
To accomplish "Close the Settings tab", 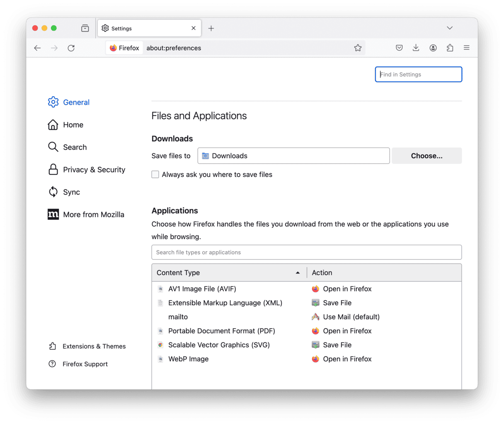I will pyautogui.click(x=194, y=28).
